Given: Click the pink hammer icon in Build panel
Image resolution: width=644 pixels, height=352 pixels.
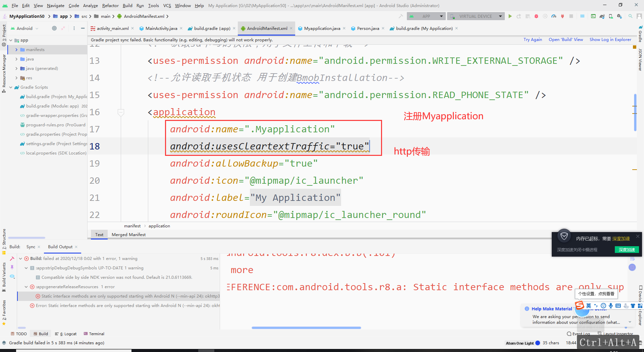Looking at the screenshot, I should tap(12, 258).
